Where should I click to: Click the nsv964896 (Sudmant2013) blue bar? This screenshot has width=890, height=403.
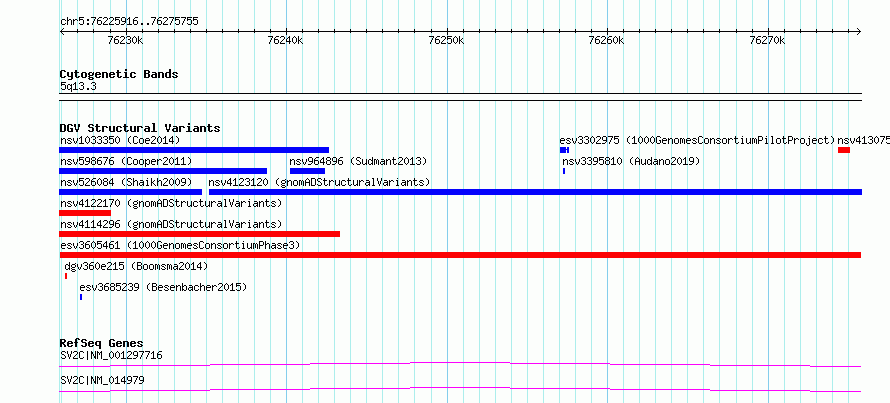pyautogui.click(x=307, y=171)
